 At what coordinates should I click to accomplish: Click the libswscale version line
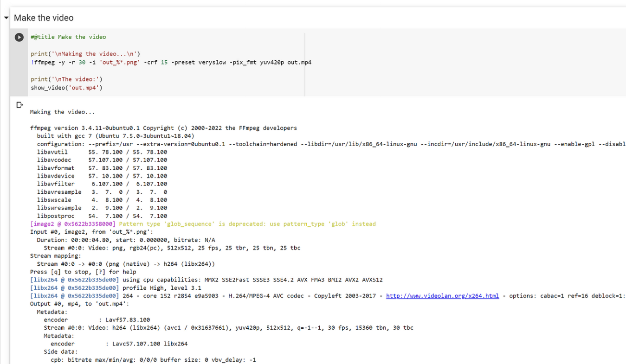(102, 200)
